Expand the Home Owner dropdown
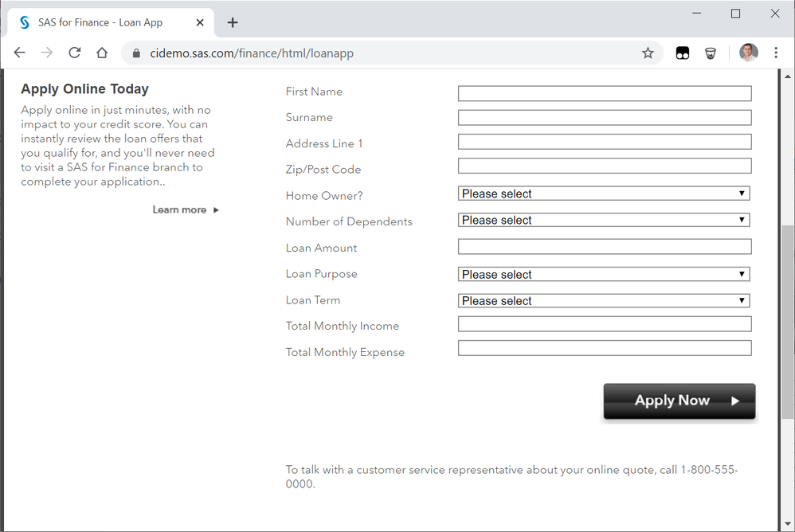 click(x=605, y=194)
